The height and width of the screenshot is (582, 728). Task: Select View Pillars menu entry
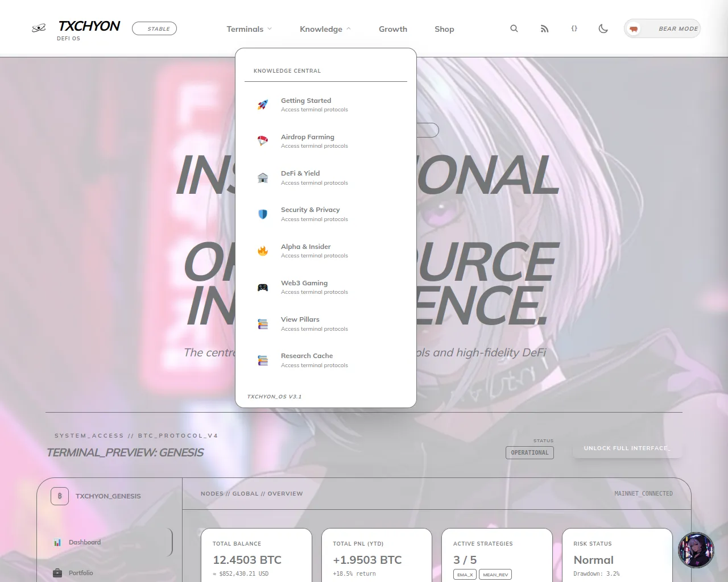(x=326, y=324)
